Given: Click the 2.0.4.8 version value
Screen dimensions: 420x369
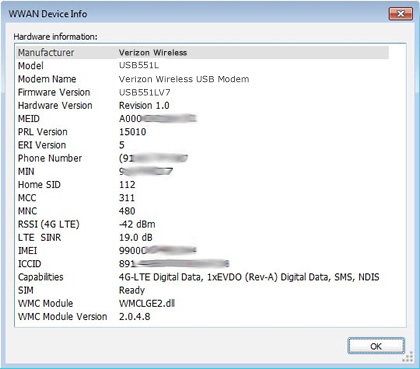Looking at the screenshot, I should coord(135,316).
